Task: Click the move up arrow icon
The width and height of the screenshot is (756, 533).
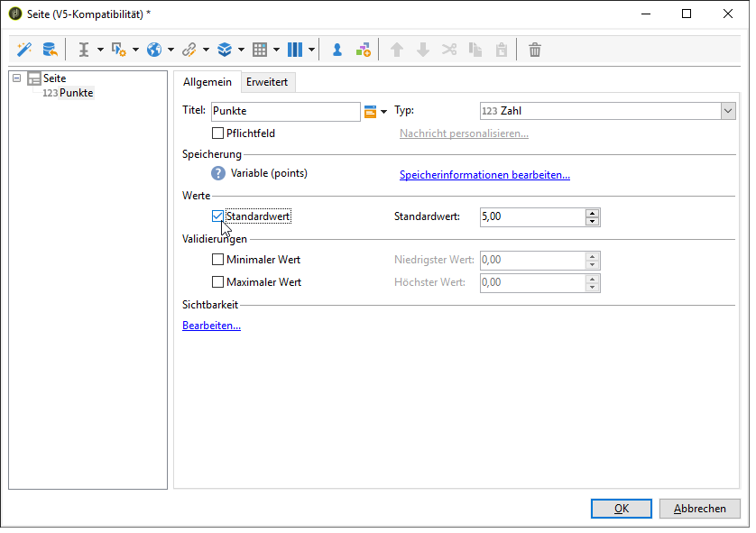Action: tap(397, 50)
